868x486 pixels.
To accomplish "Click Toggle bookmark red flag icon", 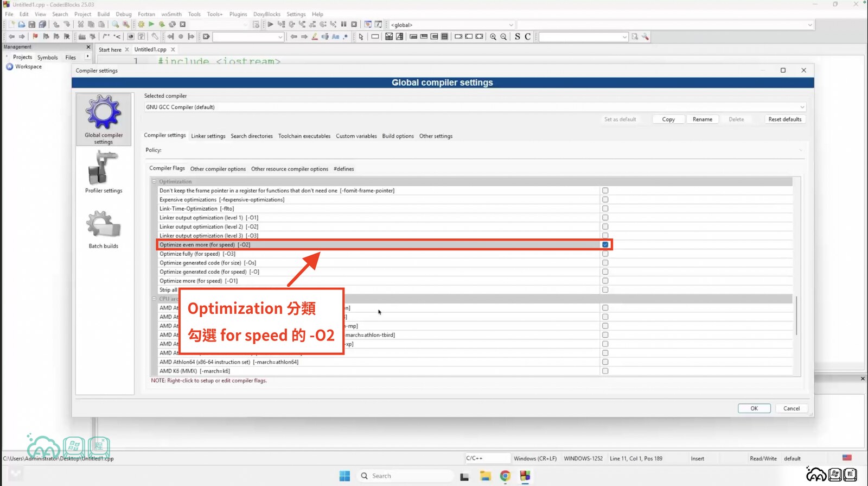I will [35, 36].
